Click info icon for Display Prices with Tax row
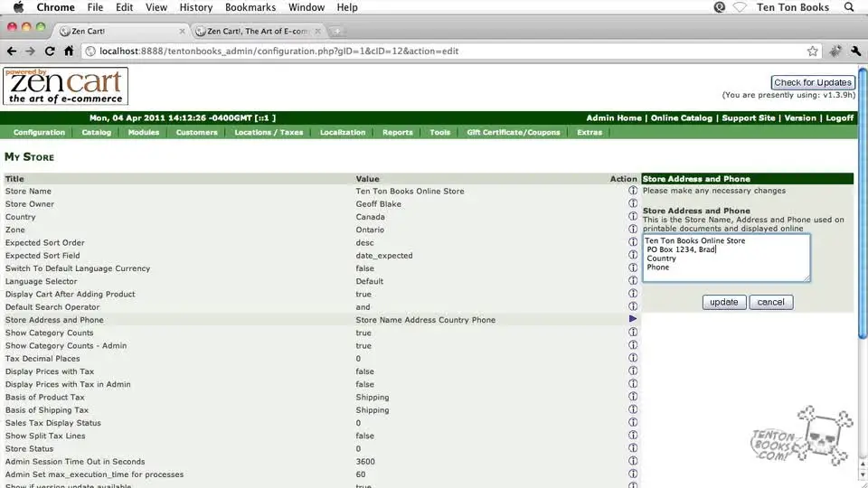868x488 pixels. coord(633,371)
